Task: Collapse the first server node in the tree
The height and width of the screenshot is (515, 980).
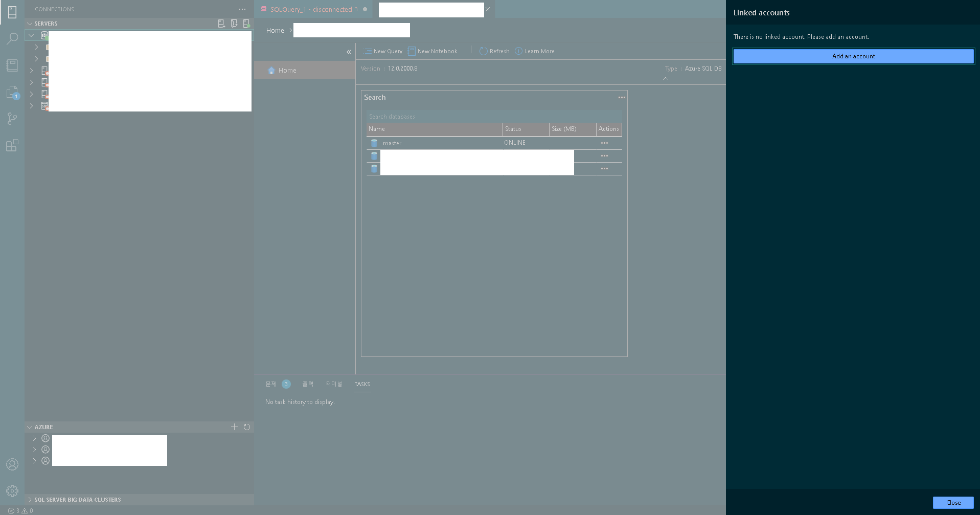Action: (32, 35)
